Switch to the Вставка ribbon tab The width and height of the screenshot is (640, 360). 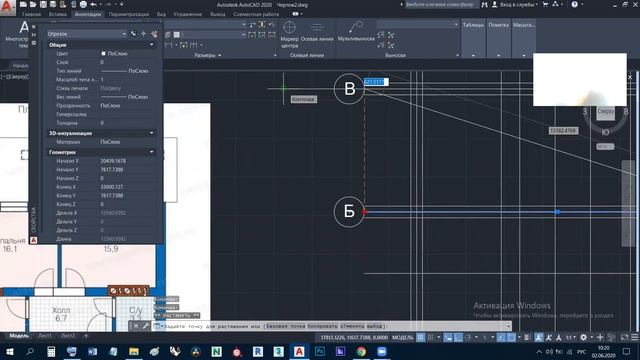pyautogui.click(x=58, y=14)
